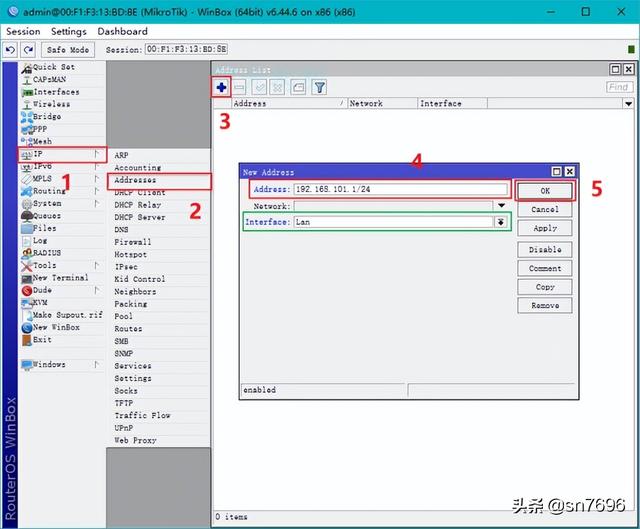Click Apply in New Address dialog
The width and height of the screenshot is (640, 529).
tap(545, 228)
